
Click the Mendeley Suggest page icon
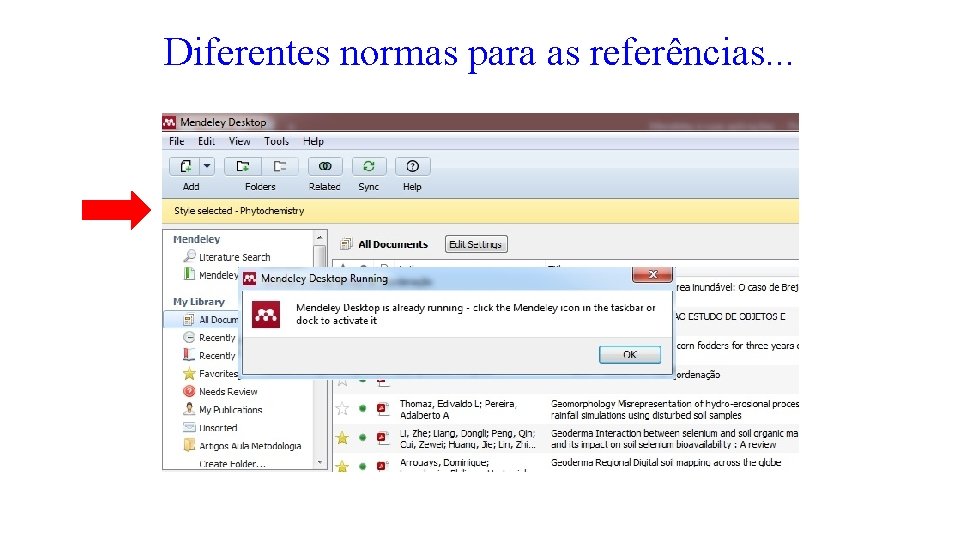190,274
